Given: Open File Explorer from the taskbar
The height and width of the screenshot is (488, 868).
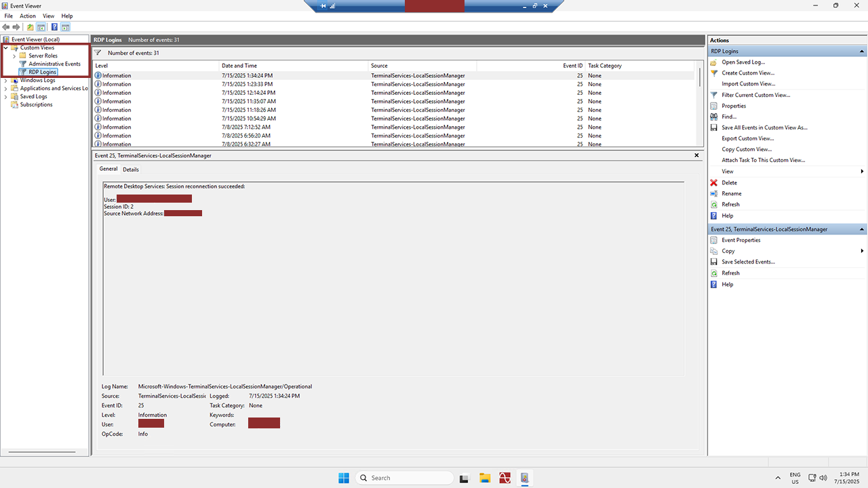Looking at the screenshot, I should pos(484,478).
